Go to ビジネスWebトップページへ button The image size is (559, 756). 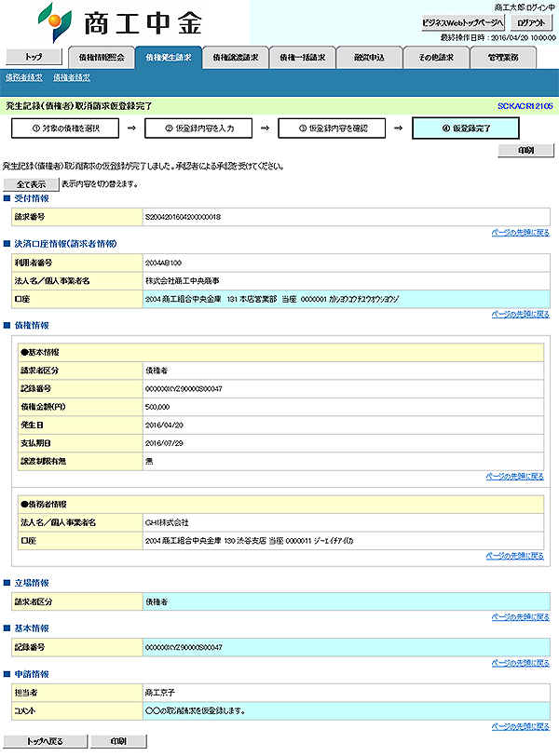[463, 22]
